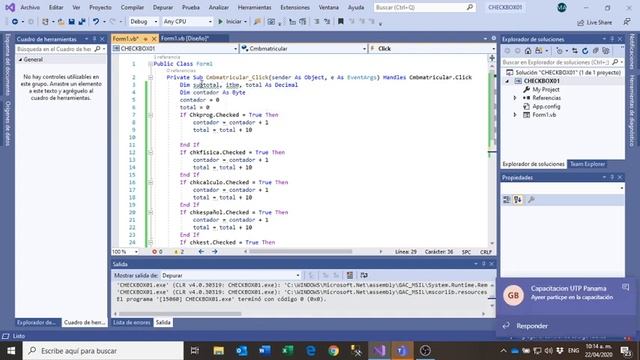Open Visual Studio from the taskbar
Image resolution: width=640 pixels, height=360 pixels.
[x=379, y=351]
